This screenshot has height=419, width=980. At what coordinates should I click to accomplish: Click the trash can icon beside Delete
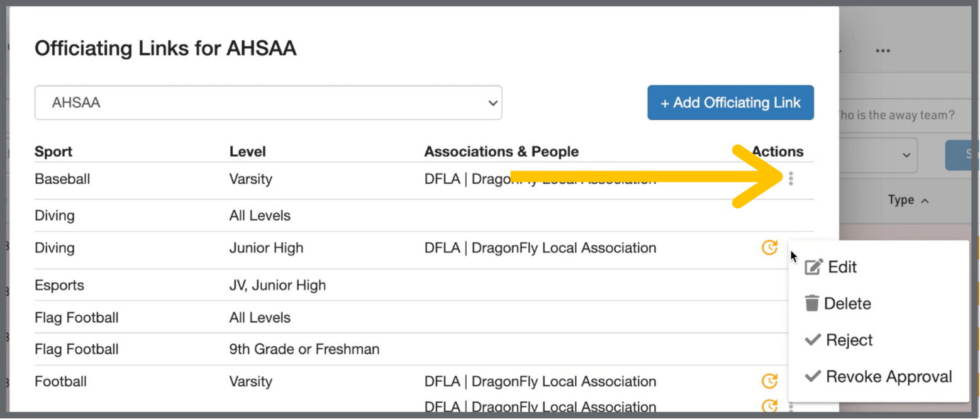point(812,303)
